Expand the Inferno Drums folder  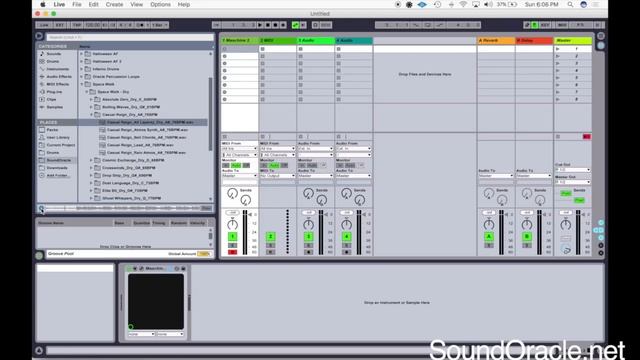pos(82,69)
